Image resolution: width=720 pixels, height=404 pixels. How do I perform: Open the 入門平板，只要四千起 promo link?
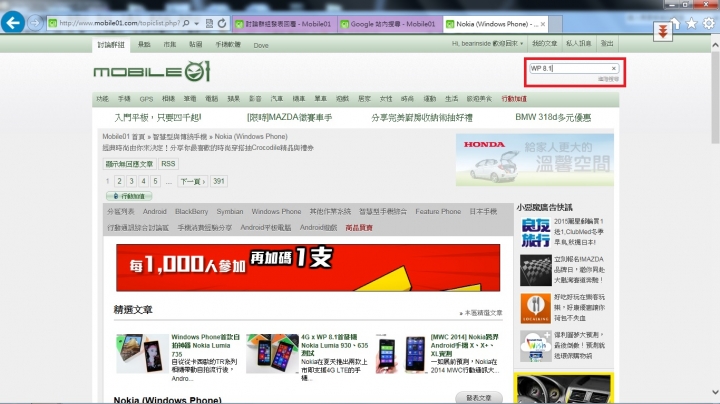point(158,118)
